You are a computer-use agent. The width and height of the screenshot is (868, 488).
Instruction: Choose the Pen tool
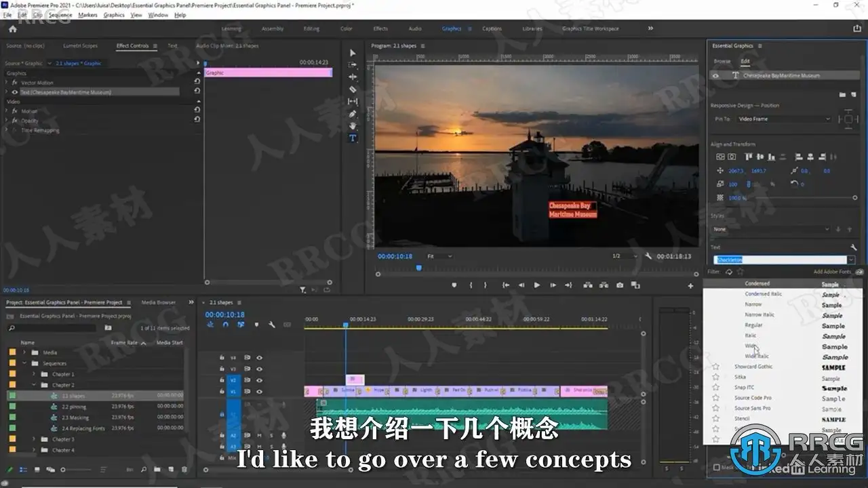pyautogui.click(x=353, y=114)
